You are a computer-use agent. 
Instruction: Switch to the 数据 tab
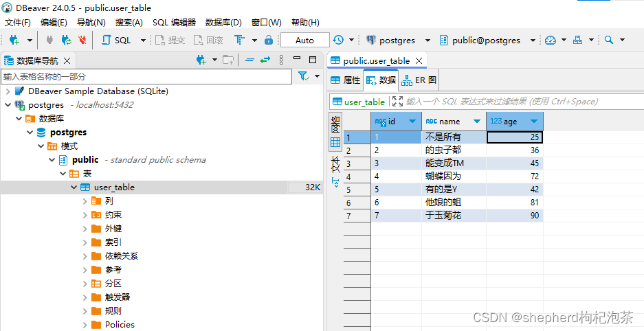(x=381, y=80)
